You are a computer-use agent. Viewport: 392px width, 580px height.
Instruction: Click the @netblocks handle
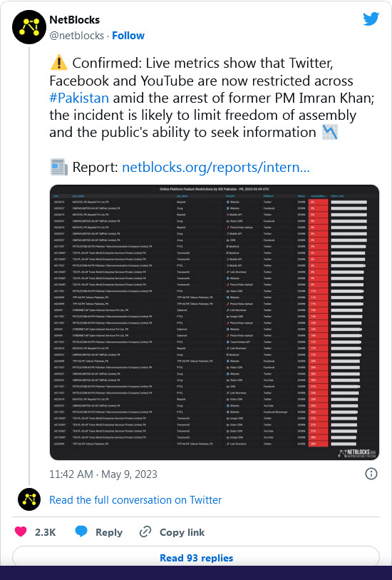[x=76, y=36]
